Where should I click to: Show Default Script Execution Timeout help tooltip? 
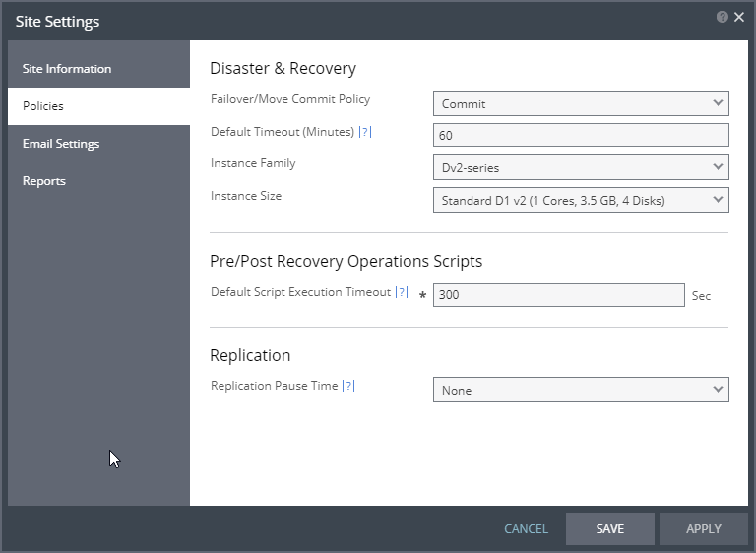[x=402, y=292]
